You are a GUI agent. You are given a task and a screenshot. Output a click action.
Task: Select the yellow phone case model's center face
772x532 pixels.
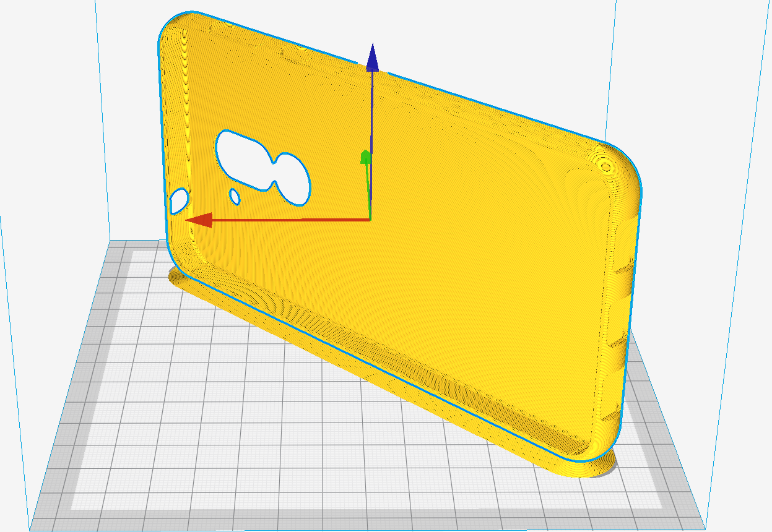433,260
